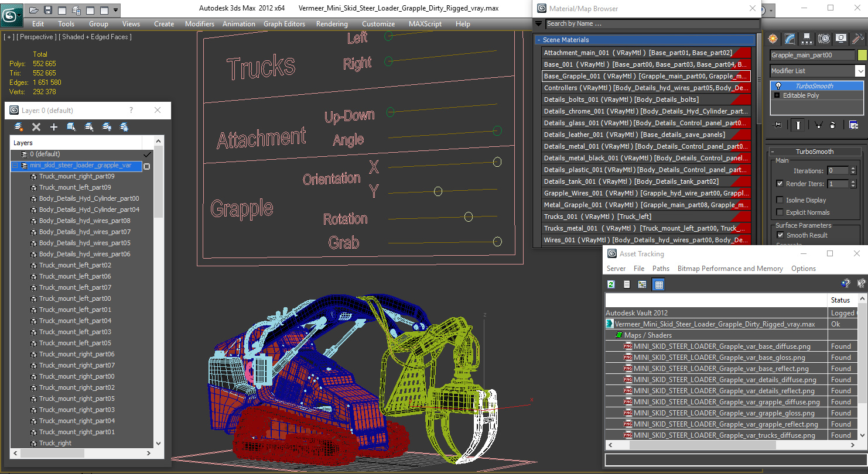The image size is (868, 474).
Task: Open Paths menu in Asset Tracking
Action: tap(661, 269)
